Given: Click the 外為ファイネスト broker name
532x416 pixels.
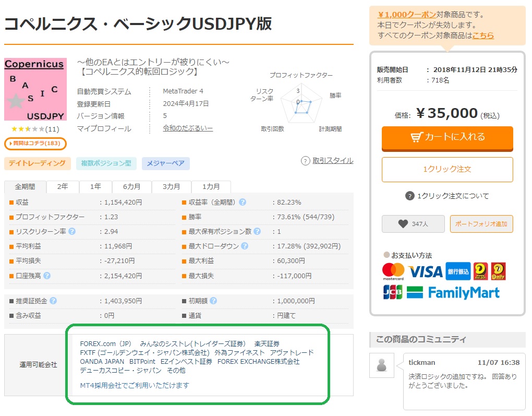Looking at the screenshot, I should tap(239, 352).
